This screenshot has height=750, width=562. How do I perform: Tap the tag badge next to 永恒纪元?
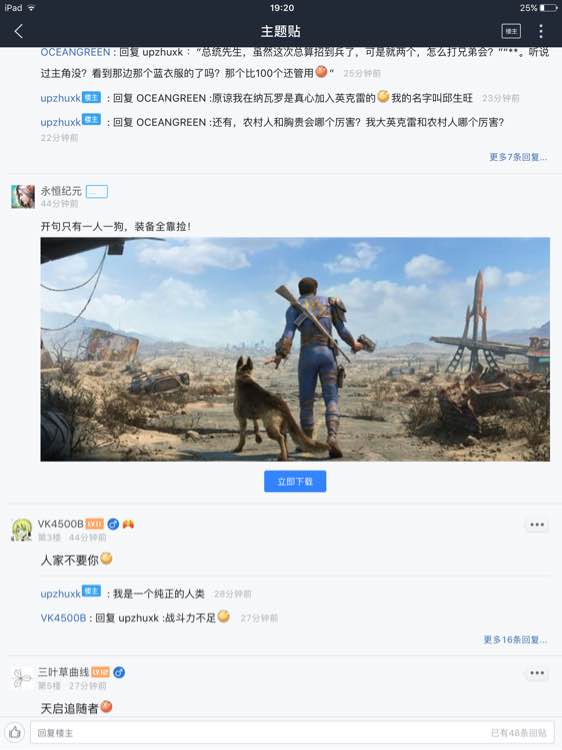point(97,191)
